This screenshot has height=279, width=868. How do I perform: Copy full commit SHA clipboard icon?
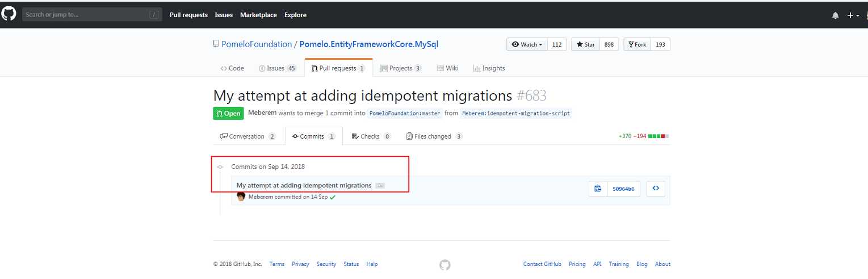coord(598,189)
